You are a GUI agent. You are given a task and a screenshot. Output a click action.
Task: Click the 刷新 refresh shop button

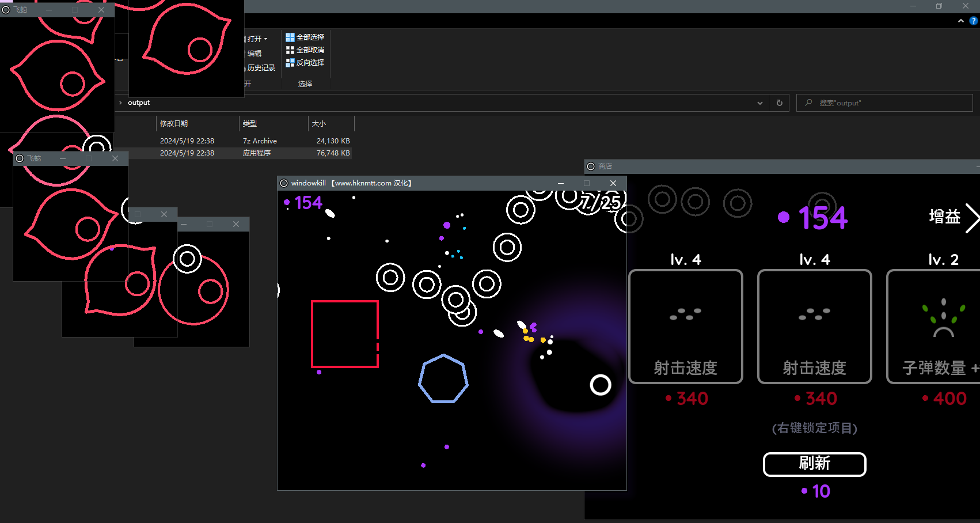pos(815,464)
